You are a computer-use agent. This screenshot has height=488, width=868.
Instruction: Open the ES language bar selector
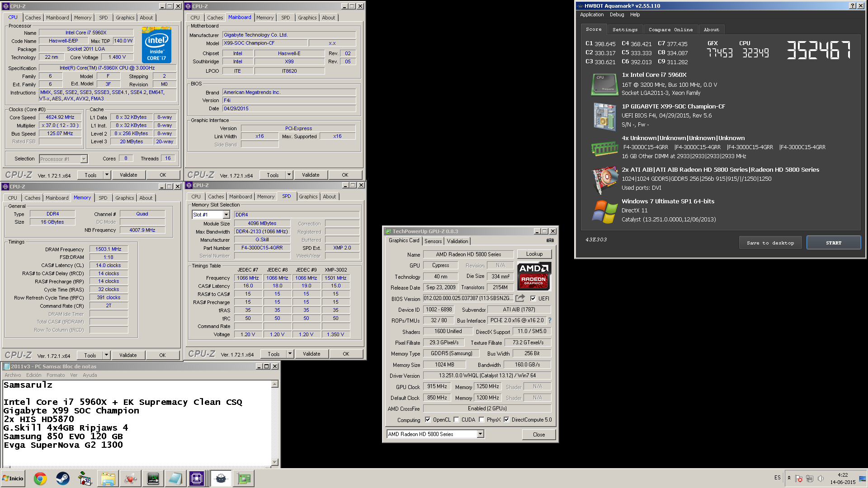click(x=777, y=478)
